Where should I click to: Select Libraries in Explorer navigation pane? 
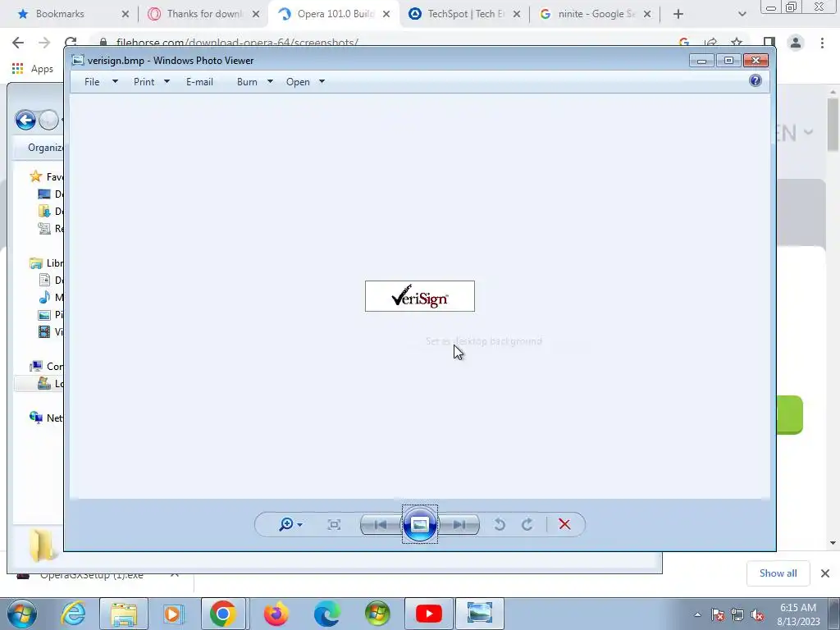coord(47,263)
